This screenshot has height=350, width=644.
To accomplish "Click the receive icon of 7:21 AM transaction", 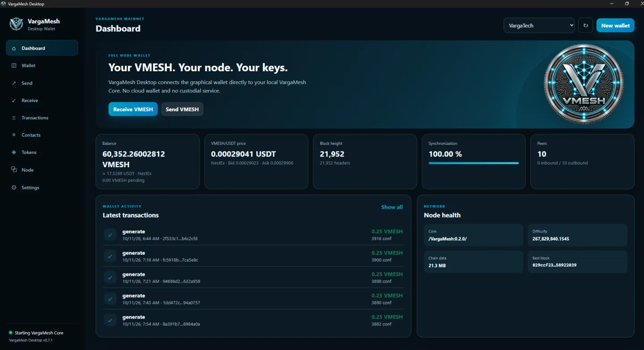I will coord(110,278).
